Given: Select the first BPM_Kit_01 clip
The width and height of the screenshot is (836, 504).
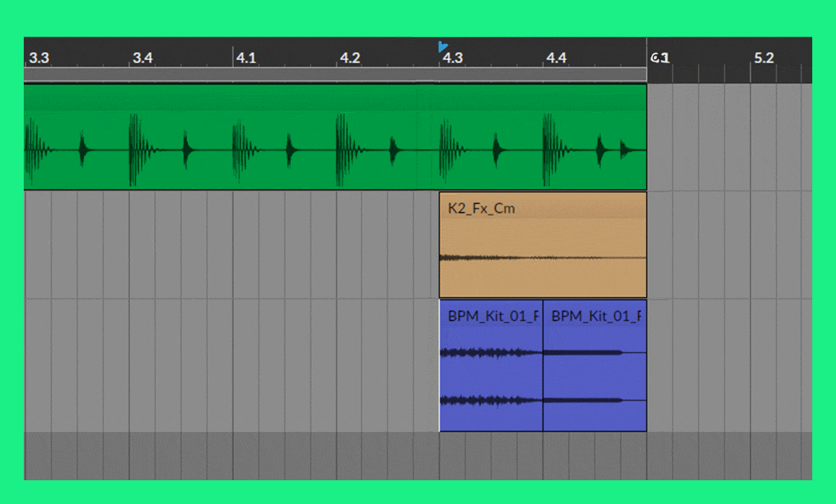Looking at the screenshot, I should [x=491, y=371].
